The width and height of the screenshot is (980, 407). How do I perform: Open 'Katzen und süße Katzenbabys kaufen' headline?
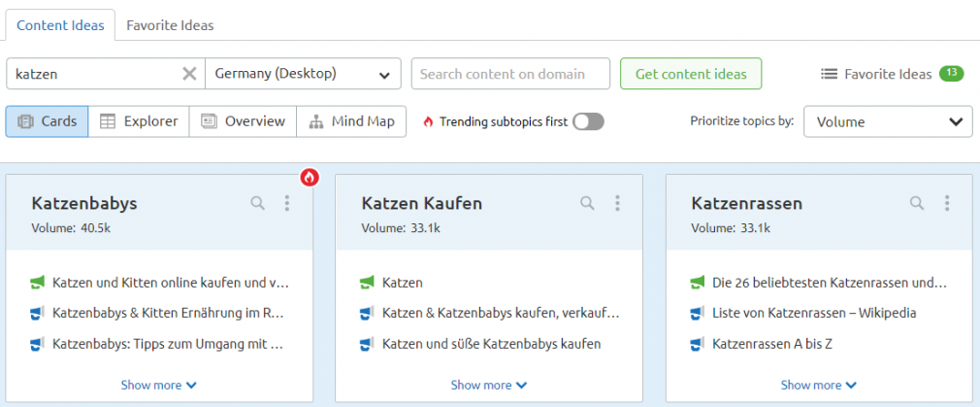(491, 343)
